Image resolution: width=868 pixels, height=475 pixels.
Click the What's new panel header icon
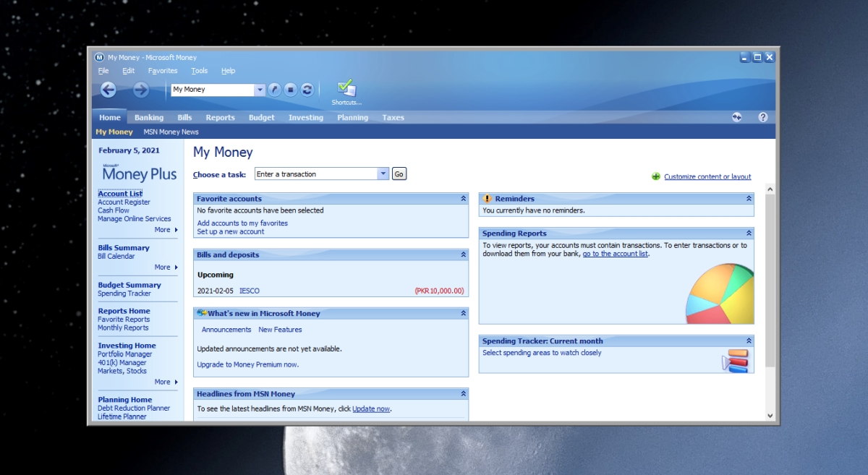tap(202, 313)
